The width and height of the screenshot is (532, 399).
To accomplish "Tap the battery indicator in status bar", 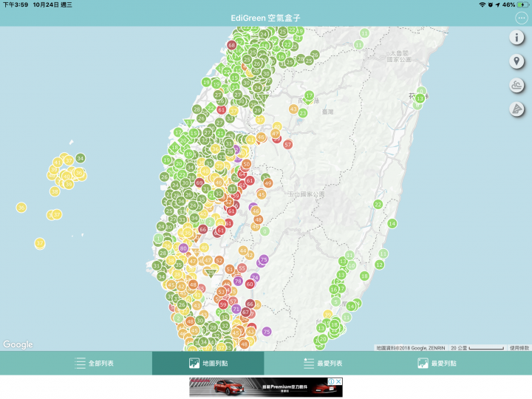I will [522, 4].
